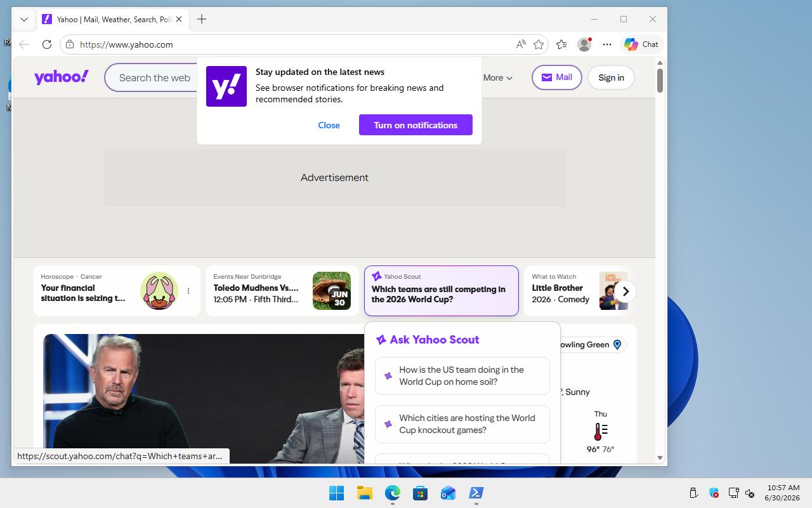The width and height of the screenshot is (812, 508).
Task: Open a new tab with the plus icon
Action: coord(202,19)
